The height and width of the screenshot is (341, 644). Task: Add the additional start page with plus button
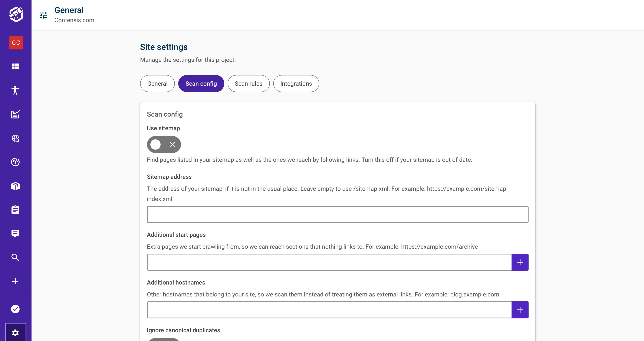520,262
